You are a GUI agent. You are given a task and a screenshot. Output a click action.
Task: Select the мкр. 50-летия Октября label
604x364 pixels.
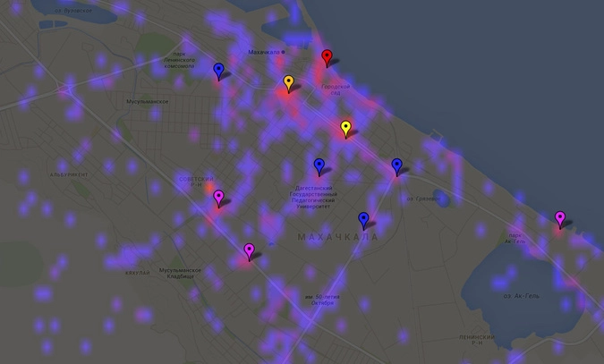tap(322, 299)
